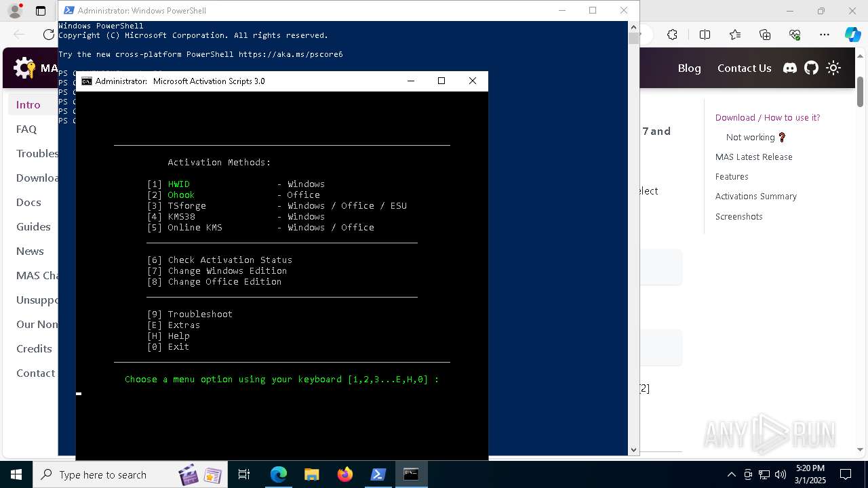Jump to Activations Summary in contents
The height and width of the screenshot is (488, 868).
[755, 196]
